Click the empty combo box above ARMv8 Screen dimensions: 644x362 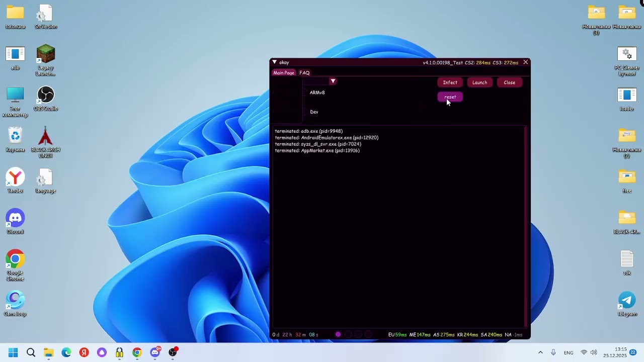pyautogui.click(x=316, y=81)
